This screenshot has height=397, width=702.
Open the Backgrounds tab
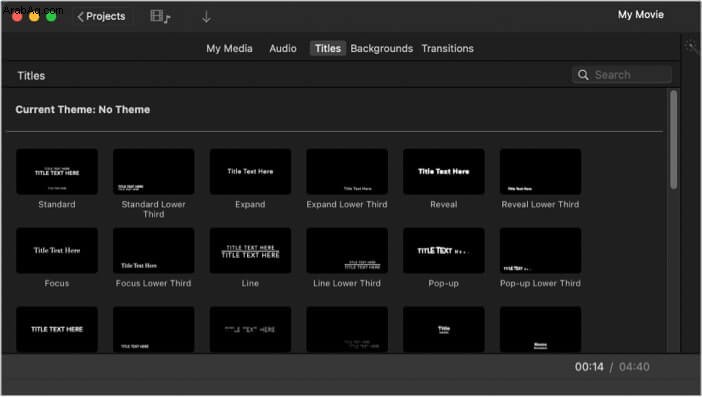381,48
